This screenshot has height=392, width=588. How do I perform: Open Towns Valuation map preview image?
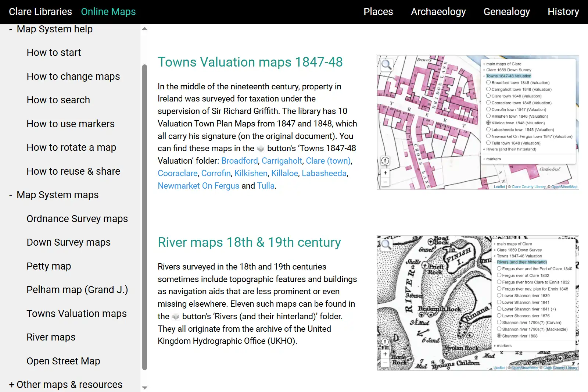(x=478, y=122)
